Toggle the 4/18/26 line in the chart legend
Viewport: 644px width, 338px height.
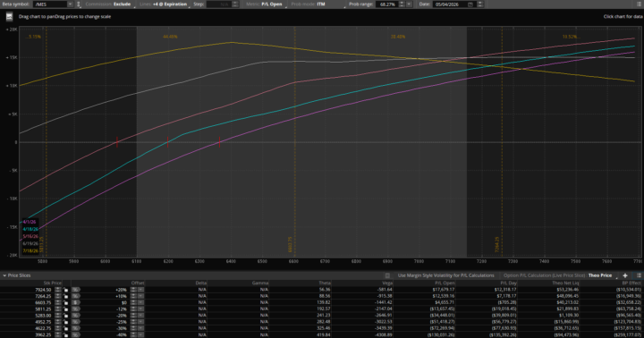[30, 229]
